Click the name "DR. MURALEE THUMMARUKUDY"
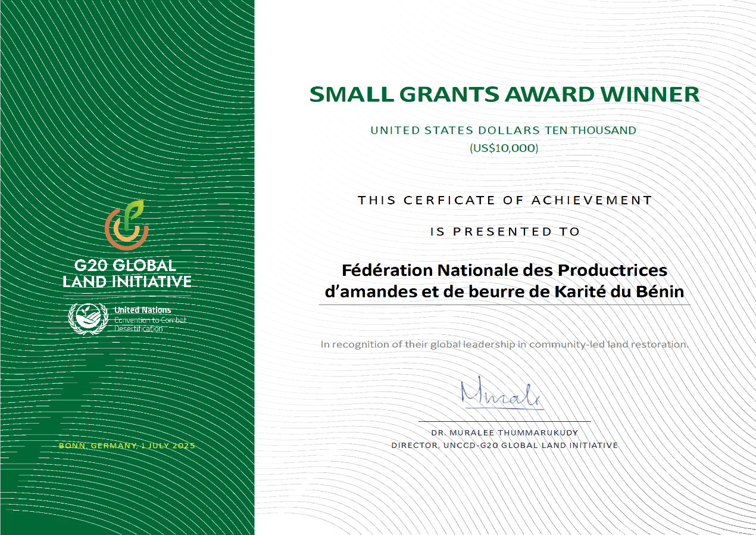Screen dimensions: 756x535 pos(504,433)
